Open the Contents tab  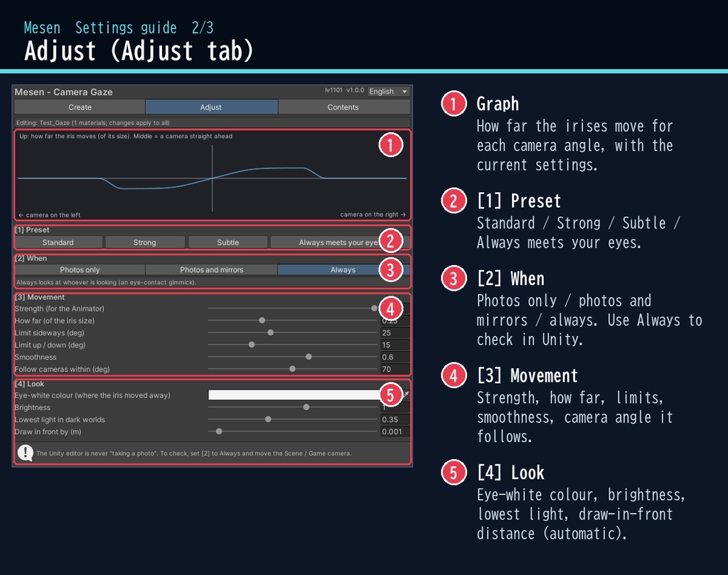pyautogui.click(x=343, y=107)
